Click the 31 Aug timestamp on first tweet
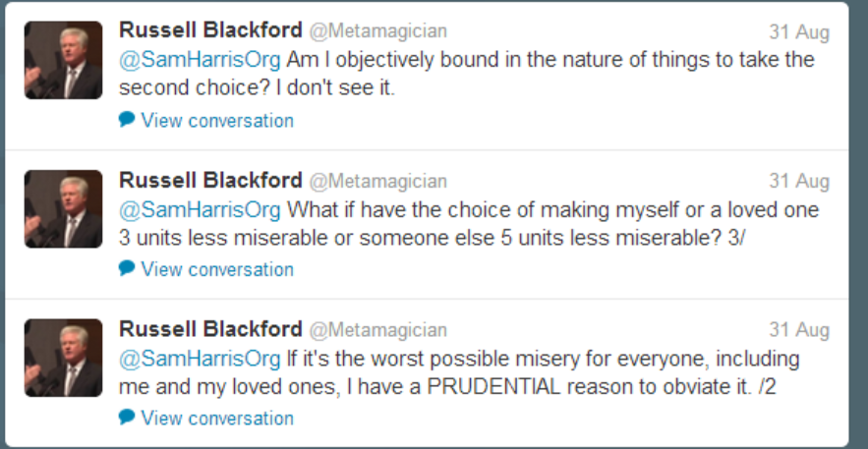The height and width of the screenshot is (449, 868). [799, 32]
